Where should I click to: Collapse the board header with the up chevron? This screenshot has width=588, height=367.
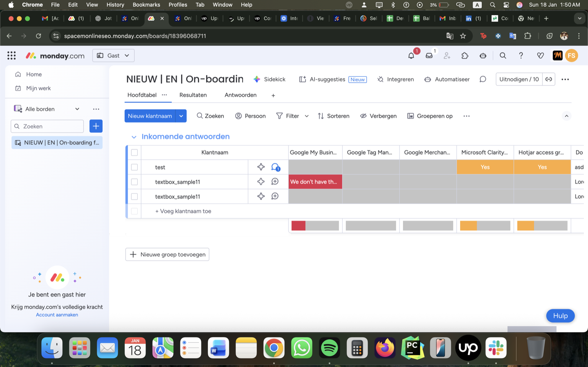[x=566, y=116]
